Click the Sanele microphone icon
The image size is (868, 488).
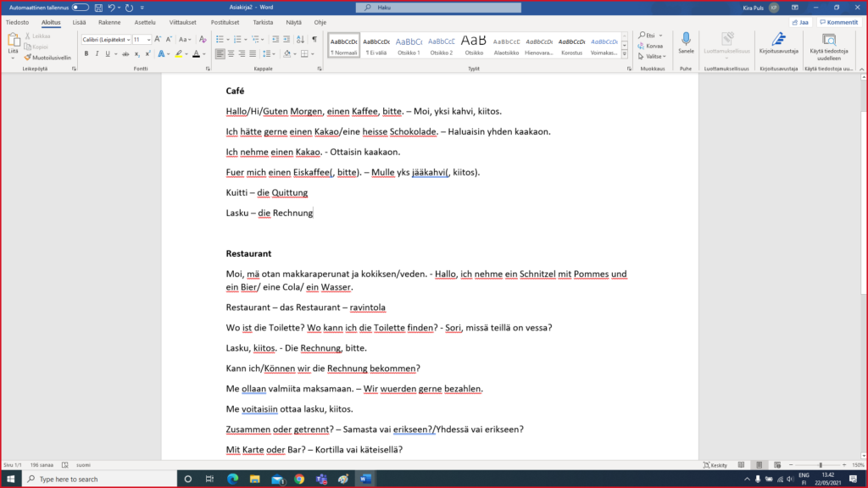(686, 39)
